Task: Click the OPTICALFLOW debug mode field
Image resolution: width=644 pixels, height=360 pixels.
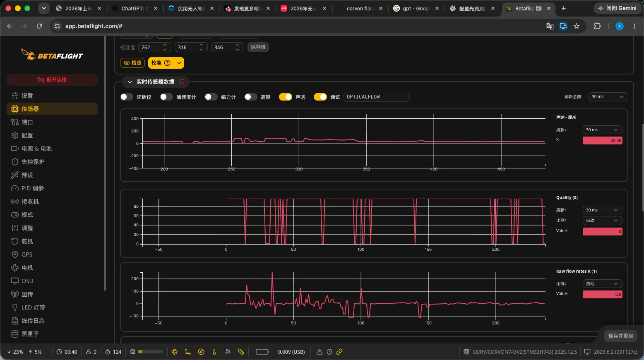Action: point(376,97)
